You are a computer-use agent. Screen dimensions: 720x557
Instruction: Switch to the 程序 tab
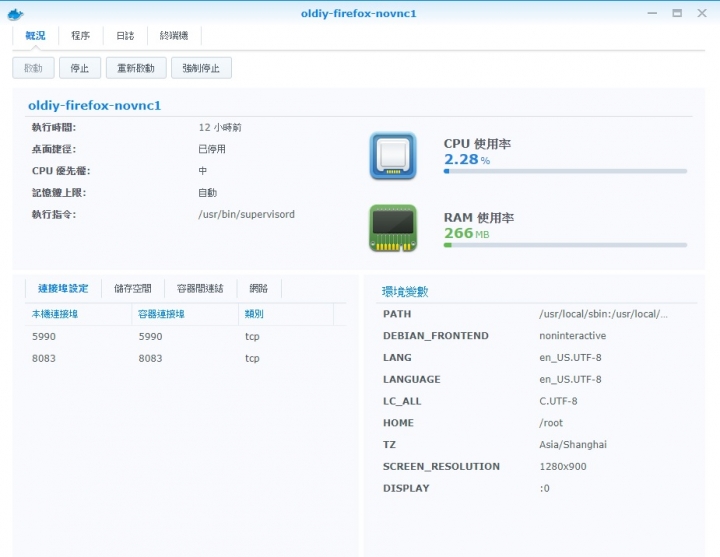click(x=81, y=36)
